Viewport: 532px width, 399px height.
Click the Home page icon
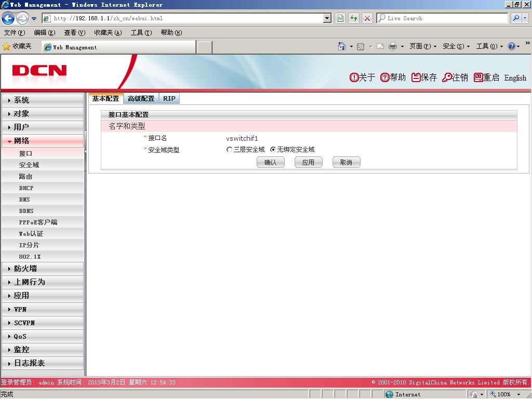(342, 46)
